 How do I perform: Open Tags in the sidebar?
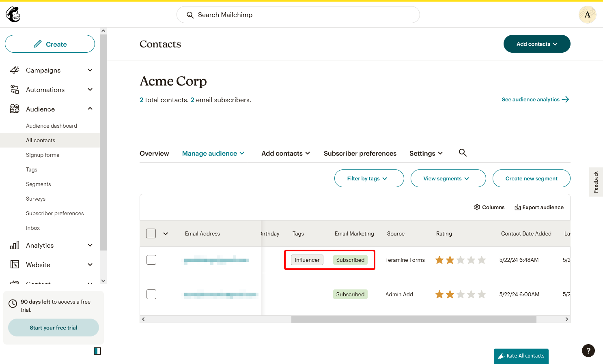32,169
